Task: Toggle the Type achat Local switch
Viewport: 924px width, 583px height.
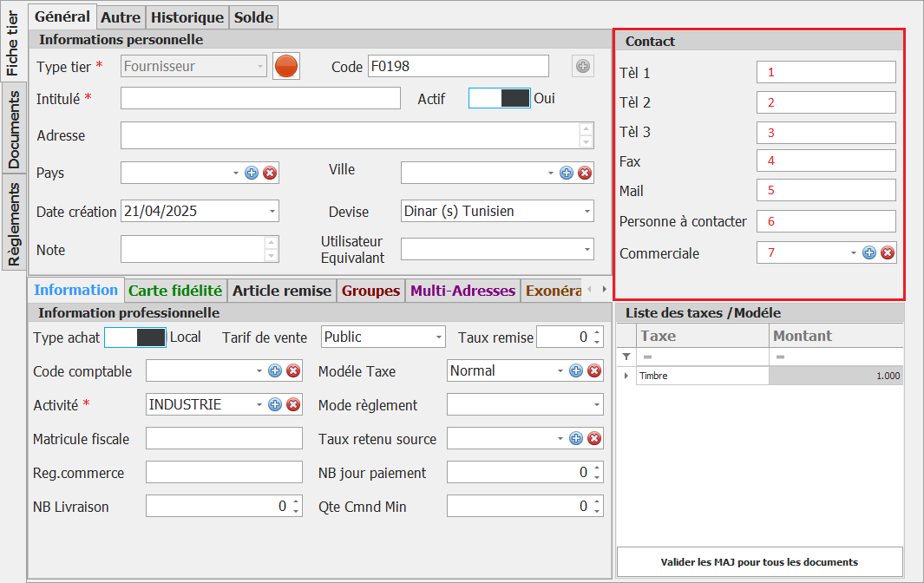Action: 135,337
